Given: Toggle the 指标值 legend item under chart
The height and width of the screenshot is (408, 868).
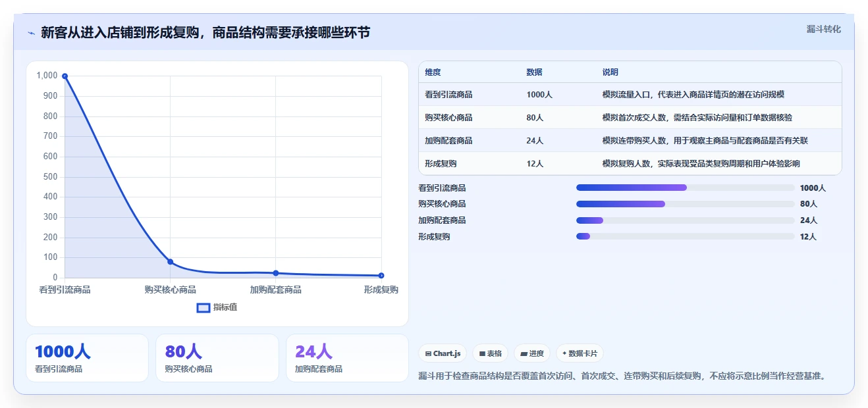Looking at the screenshot, I should coord(217,307).
